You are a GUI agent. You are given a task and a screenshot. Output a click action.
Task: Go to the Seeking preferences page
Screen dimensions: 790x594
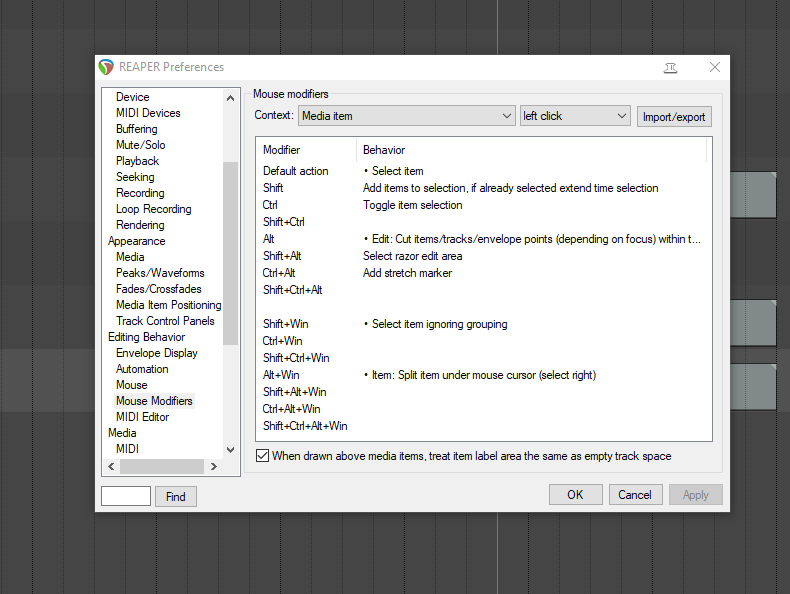[x=135, y=177]
